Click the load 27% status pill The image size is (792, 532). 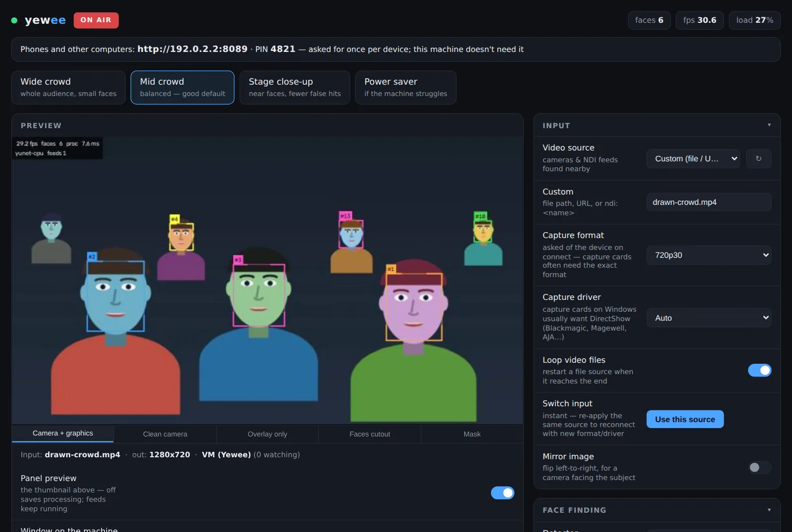pos(754,20)
